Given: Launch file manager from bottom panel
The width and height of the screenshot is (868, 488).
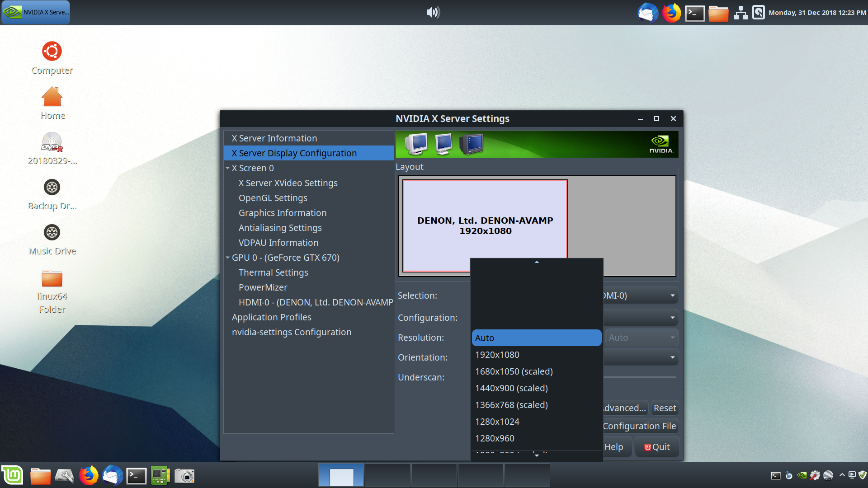Looking at the screenshot, I should tap(40, 476).
